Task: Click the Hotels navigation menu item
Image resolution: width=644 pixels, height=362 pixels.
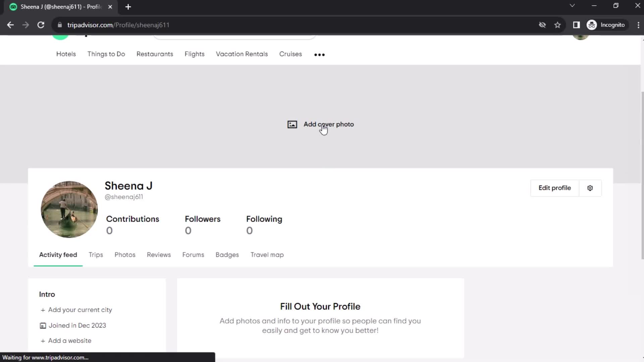Action: [x=66, y=54]
